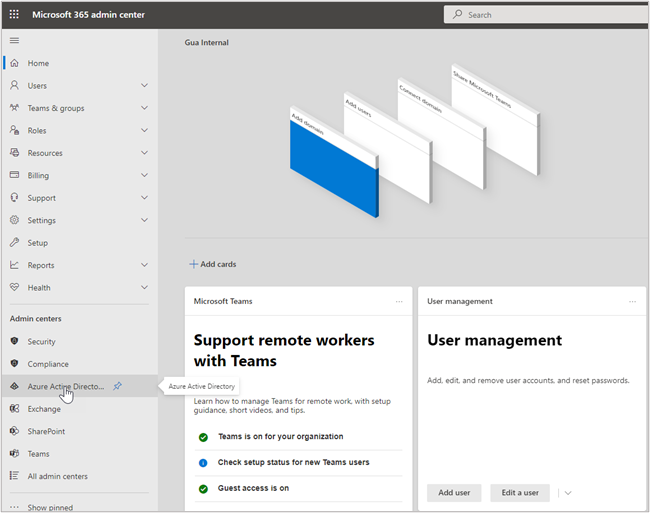Click the SharePoint admin center icon
This screenshot has height=513, width=650.
pos(14,431)
